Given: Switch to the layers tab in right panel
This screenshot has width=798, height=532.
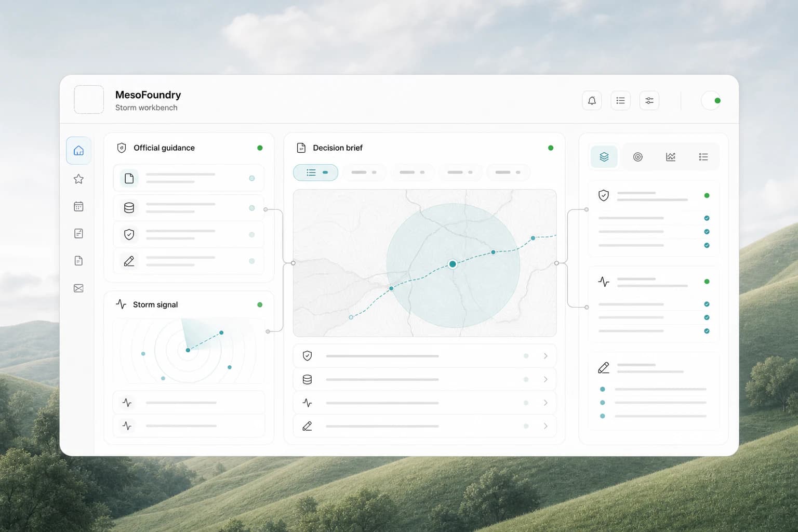Looking at the screenshot, I should 604,157.
